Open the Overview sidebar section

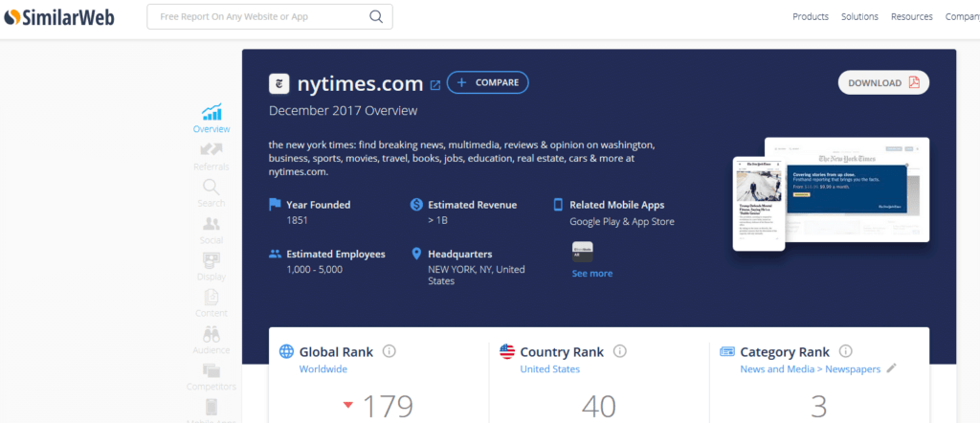pos(212,119)
